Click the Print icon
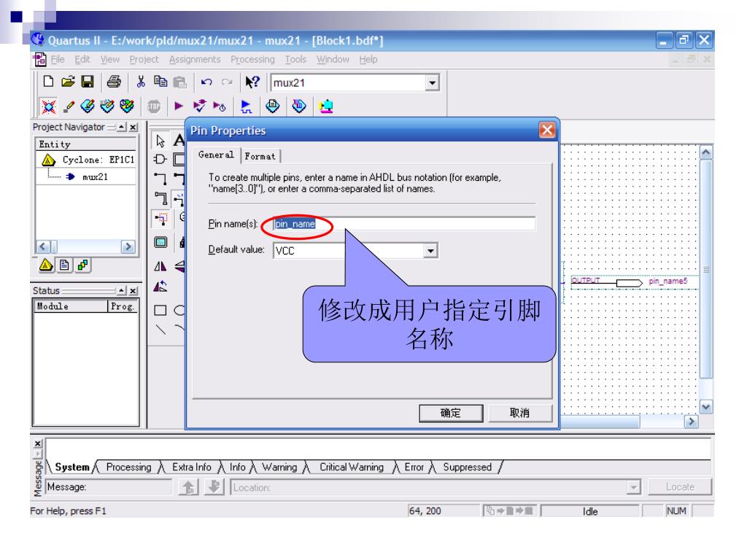 tap(114, 82)
